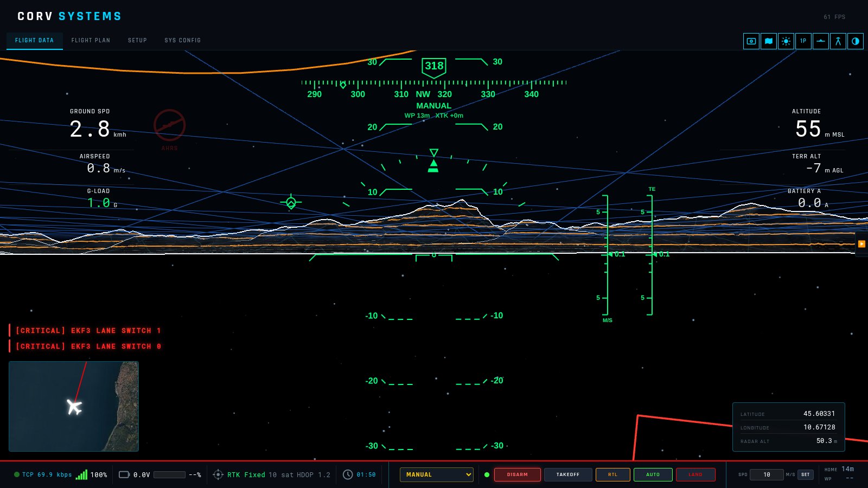Select the EKF3 LANE SWITCH 0 alert
868x488 pixels.
point(85,346)
